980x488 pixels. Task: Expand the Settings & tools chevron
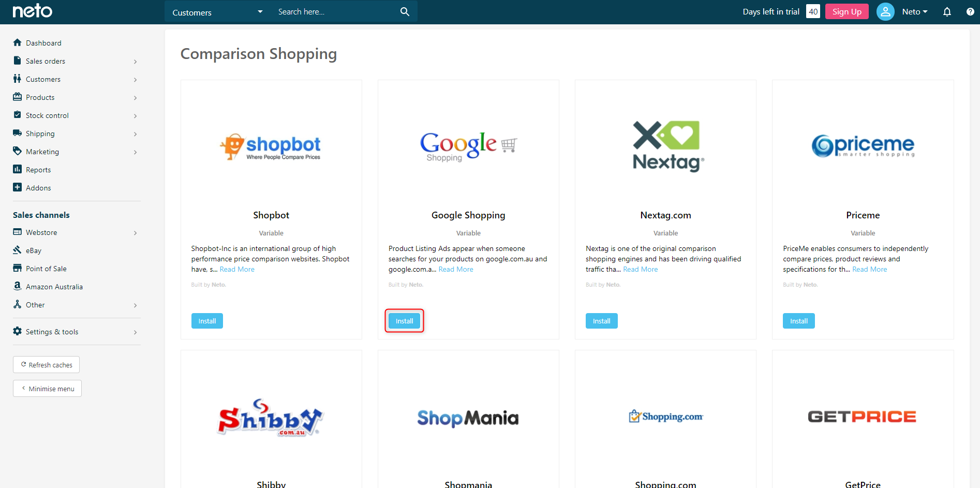click(136, 332)
